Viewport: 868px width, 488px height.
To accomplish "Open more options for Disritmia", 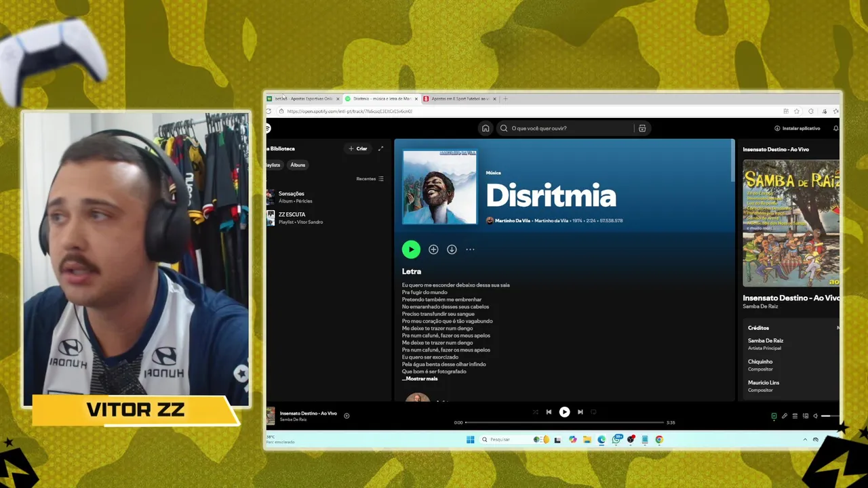I will [470, 249].
